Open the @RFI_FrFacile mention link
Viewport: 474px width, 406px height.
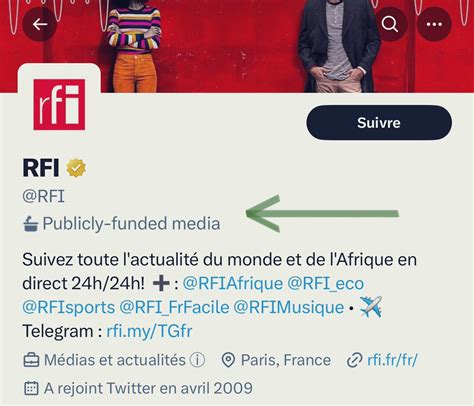[174, 307]
